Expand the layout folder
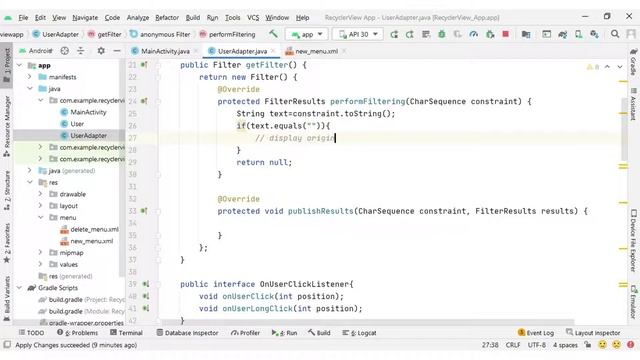 40,206
